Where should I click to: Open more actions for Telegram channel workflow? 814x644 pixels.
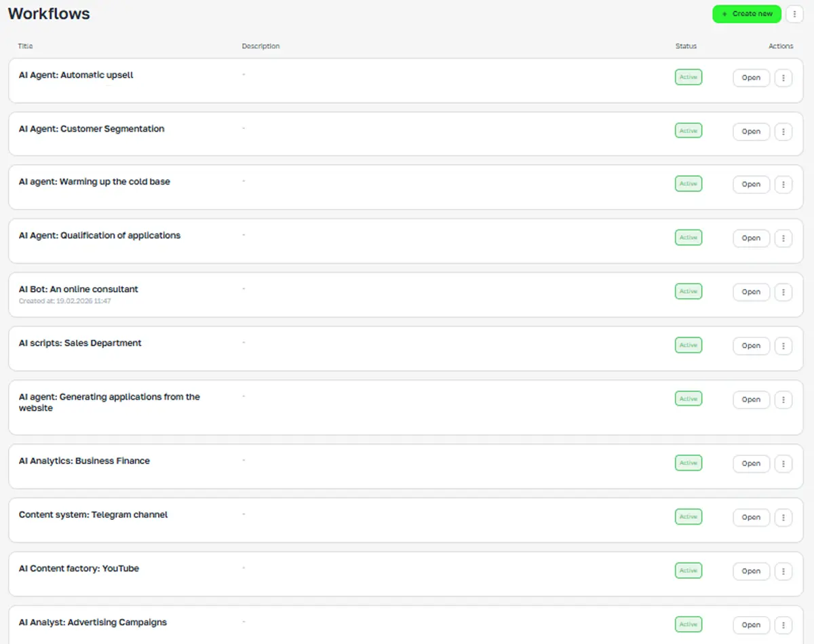point(783,517)
